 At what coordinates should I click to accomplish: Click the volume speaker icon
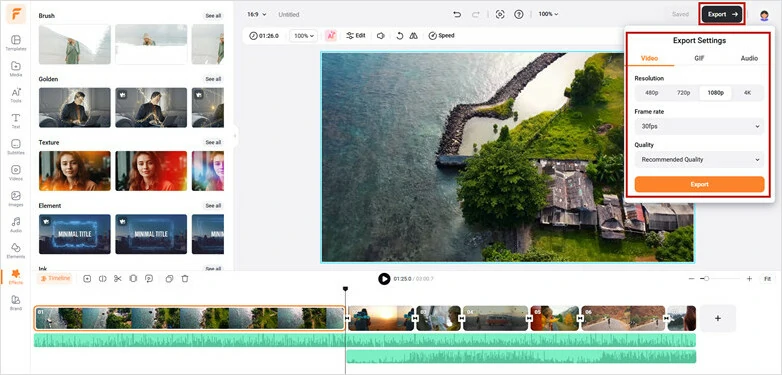pyautogui.click(x=381, y=36)
